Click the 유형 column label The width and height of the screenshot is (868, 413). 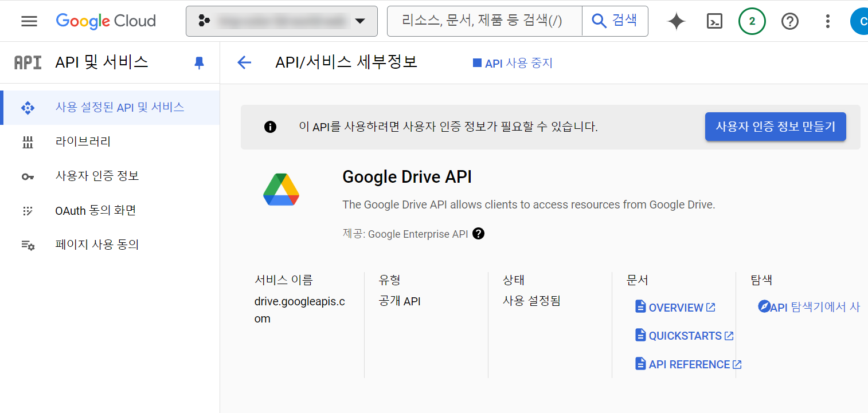point(390,280)
